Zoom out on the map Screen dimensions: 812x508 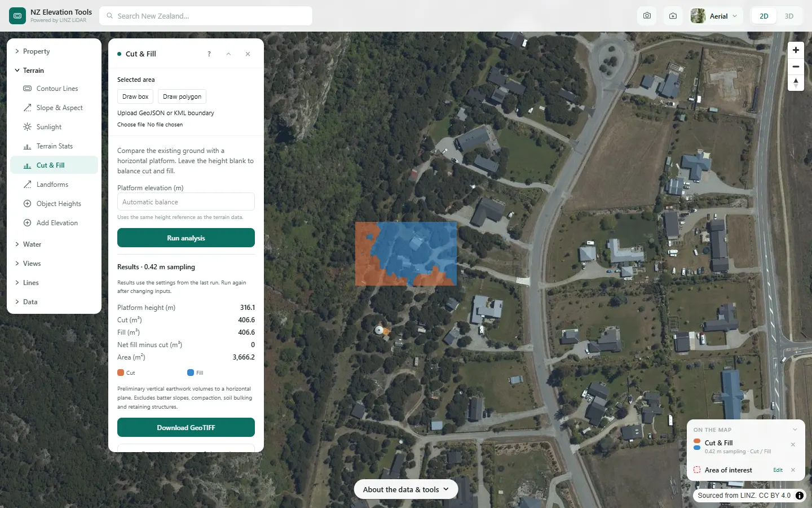796,67
